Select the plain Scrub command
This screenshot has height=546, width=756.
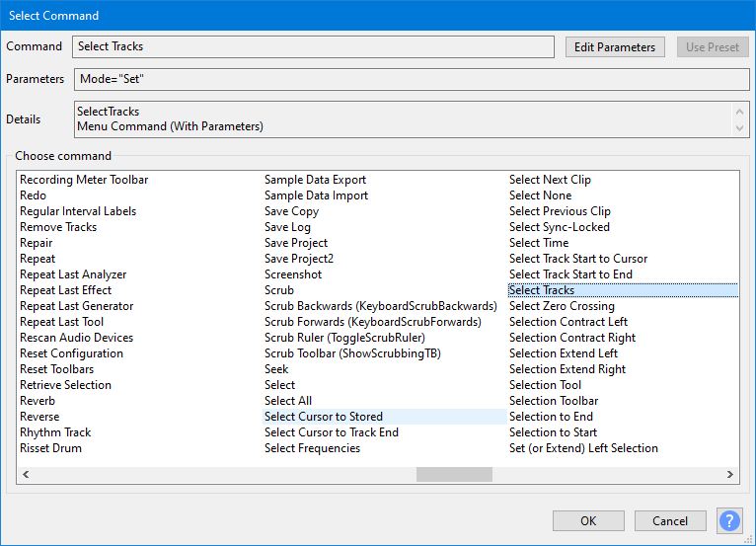coord(279,290)
